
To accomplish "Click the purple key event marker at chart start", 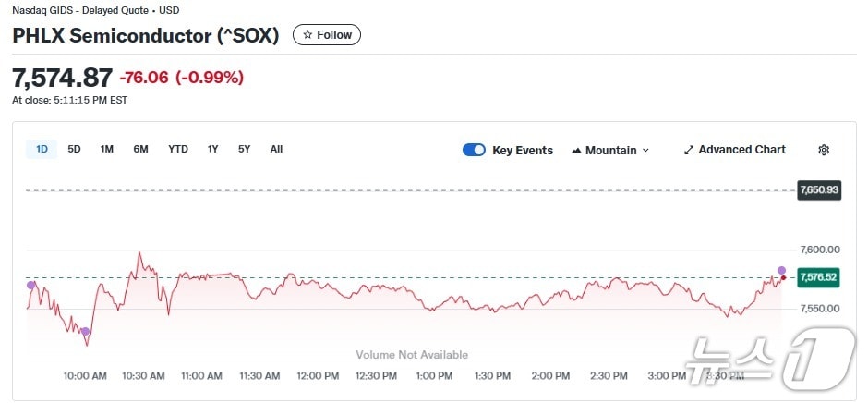I will pyautogui.click(x=31, y=285).
